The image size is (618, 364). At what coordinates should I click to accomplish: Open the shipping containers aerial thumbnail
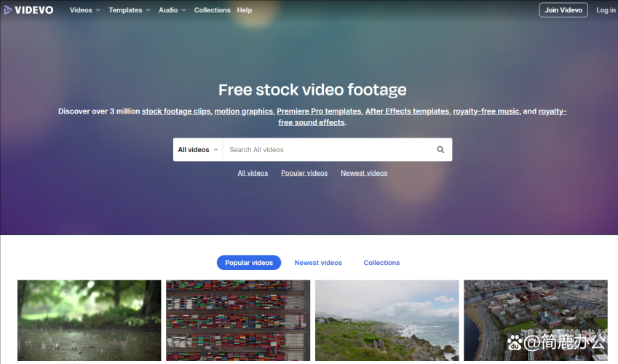coord(238,320)
